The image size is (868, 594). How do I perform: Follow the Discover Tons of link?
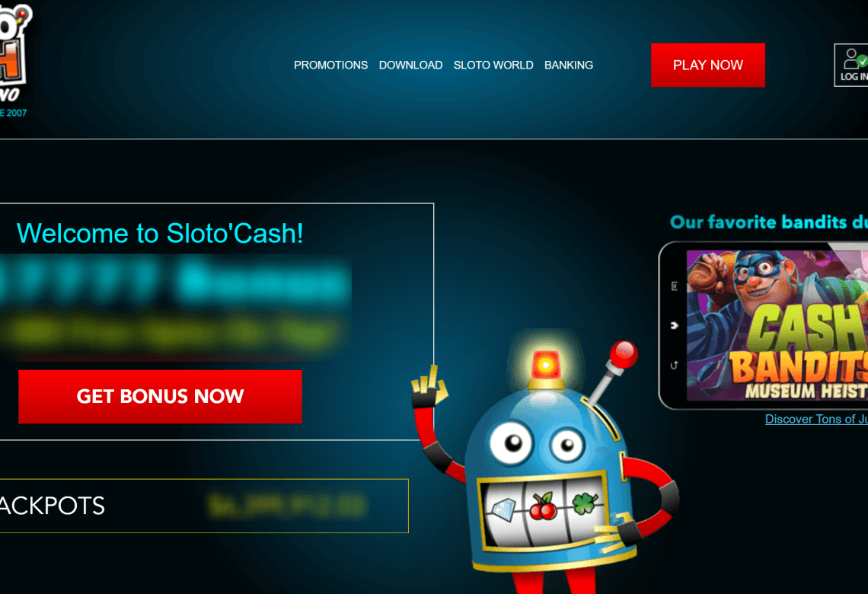[816, 419]
